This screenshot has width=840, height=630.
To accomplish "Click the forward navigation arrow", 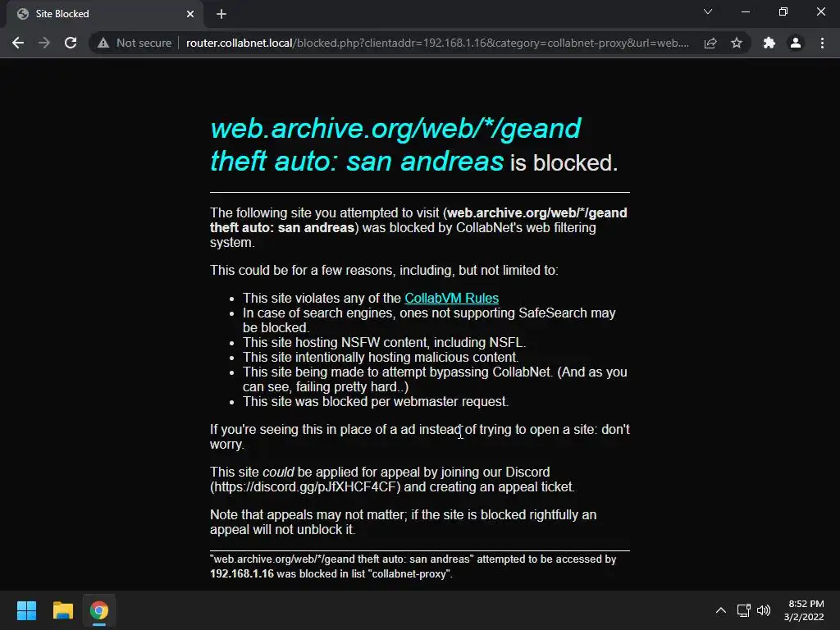I will coord(44,43).
